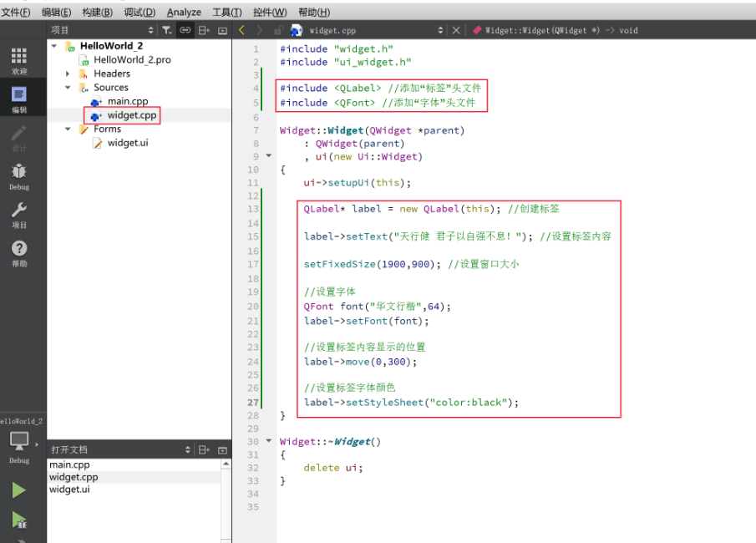Open Projects mode wrench icon
This screenshot has width=756, height=543.
19,215
